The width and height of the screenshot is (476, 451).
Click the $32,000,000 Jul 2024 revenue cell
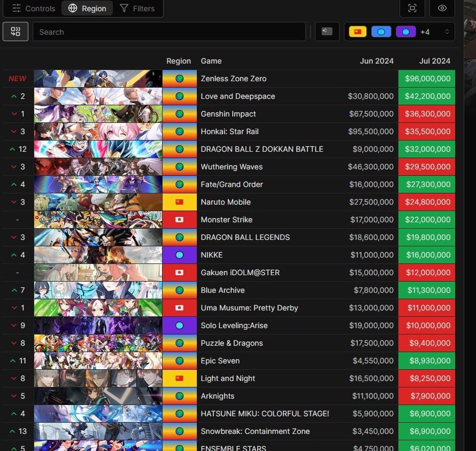click(x=426, y=149)
